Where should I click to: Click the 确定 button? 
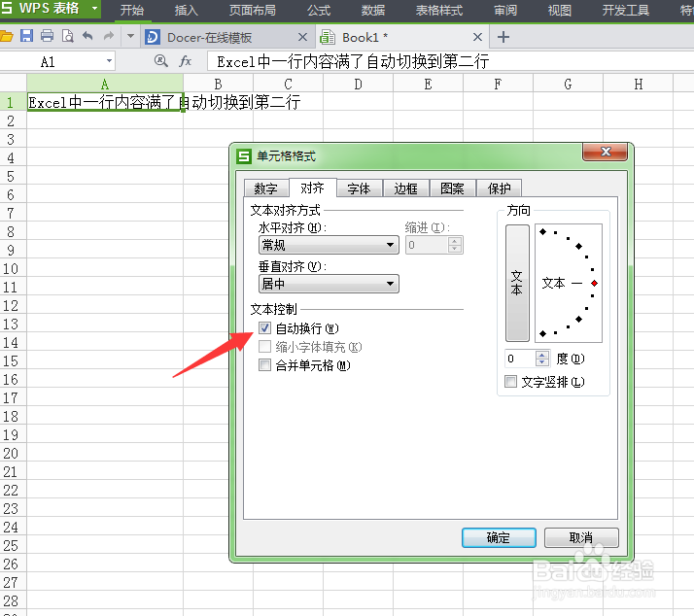point(499,537)
